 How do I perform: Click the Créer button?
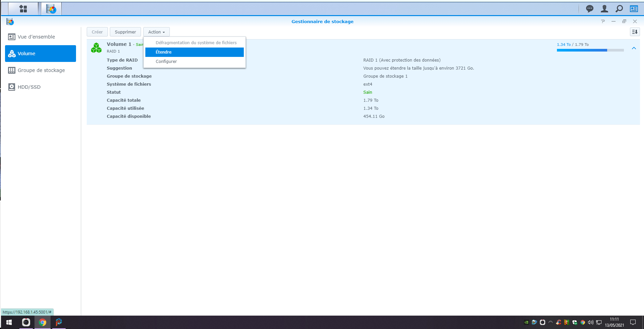click(x=97, y=32)
